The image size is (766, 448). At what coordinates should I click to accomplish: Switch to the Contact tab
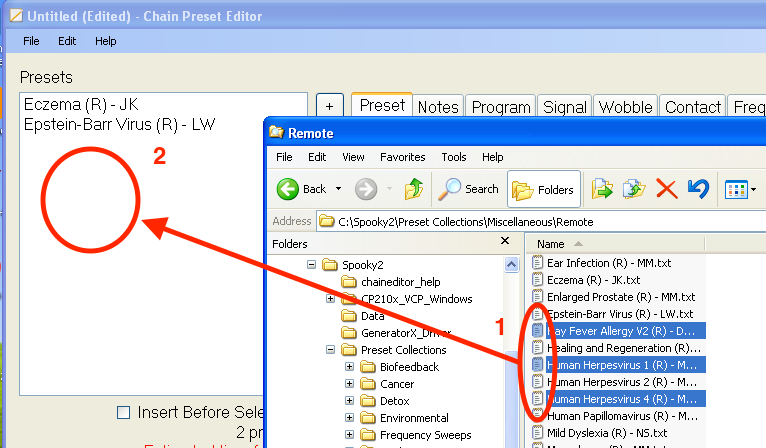[x=693, y=107]
